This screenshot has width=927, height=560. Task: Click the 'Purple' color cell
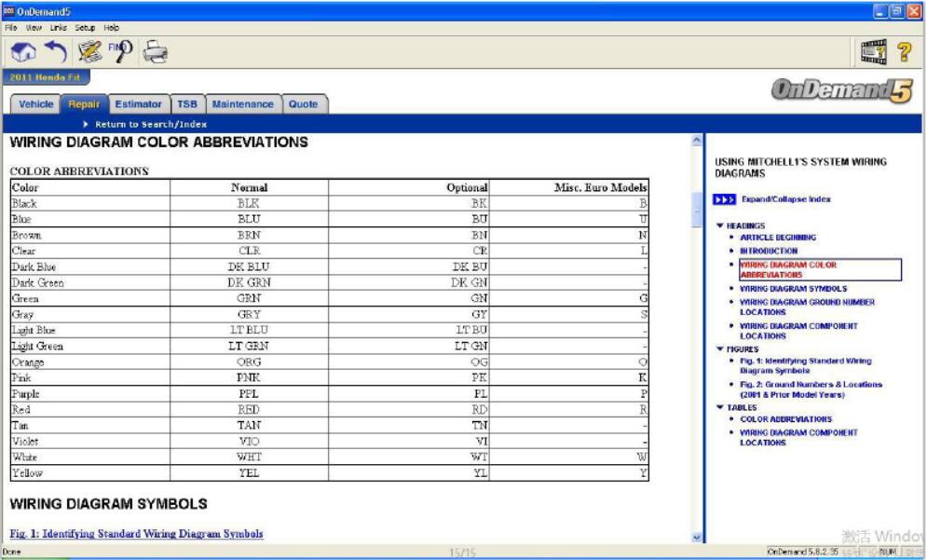pos(89,394)
